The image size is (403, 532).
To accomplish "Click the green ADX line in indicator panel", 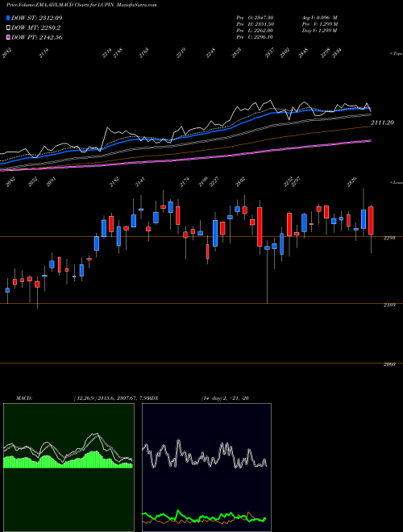I will 204,517.
